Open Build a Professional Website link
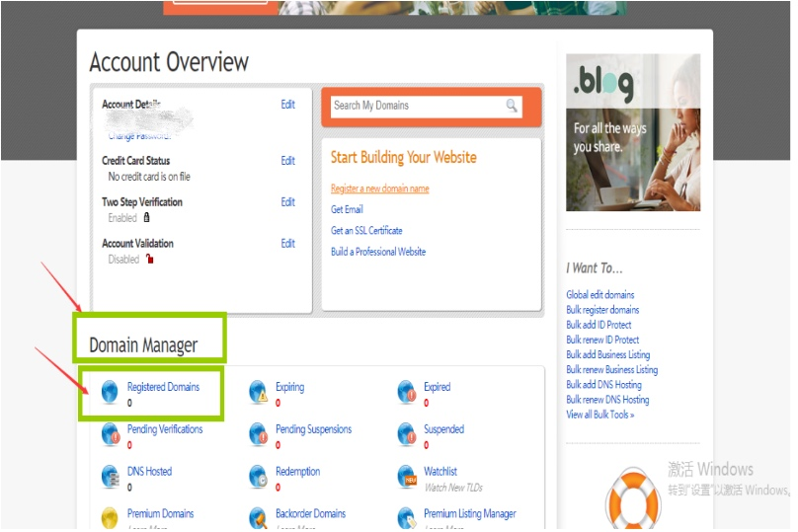Viewport: 798px width, 532px height. (x=378, y=252)
